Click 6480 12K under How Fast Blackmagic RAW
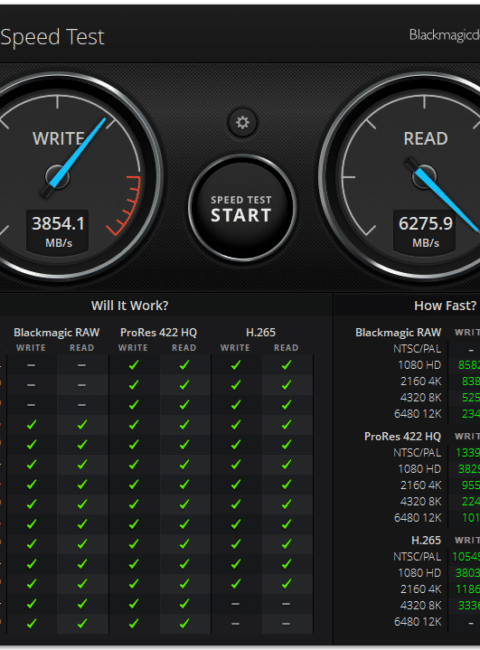This screenshot has height=650, width=480. point(418,414)
